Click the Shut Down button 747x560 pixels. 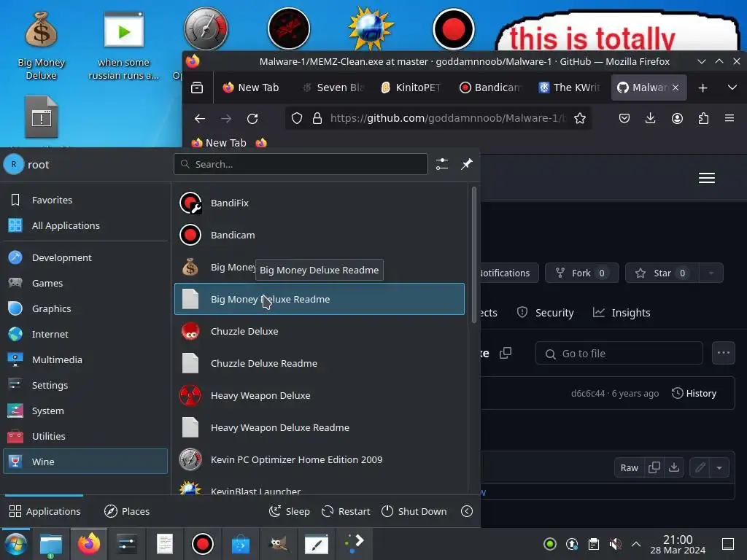[414, 511]
